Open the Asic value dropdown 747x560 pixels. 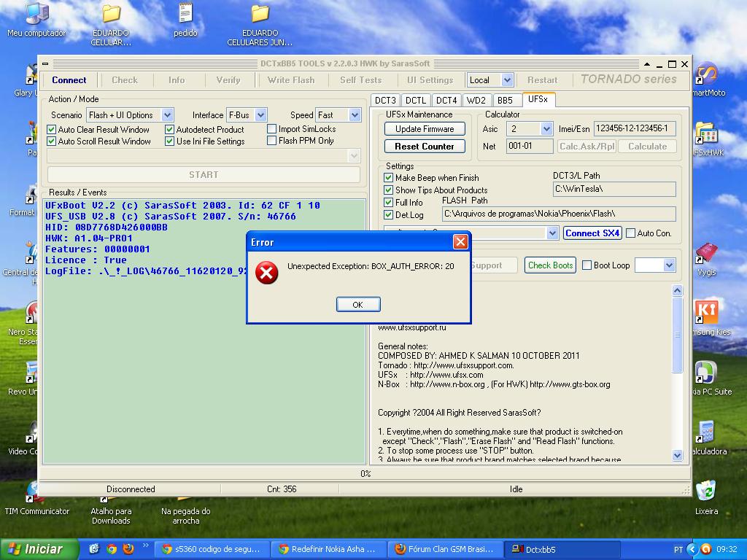pos(546,128)
